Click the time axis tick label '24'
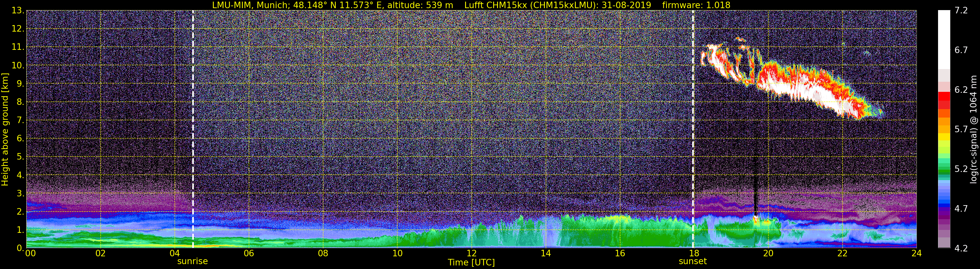This screenshot has height=269, width=980. (x=917, y=254)
